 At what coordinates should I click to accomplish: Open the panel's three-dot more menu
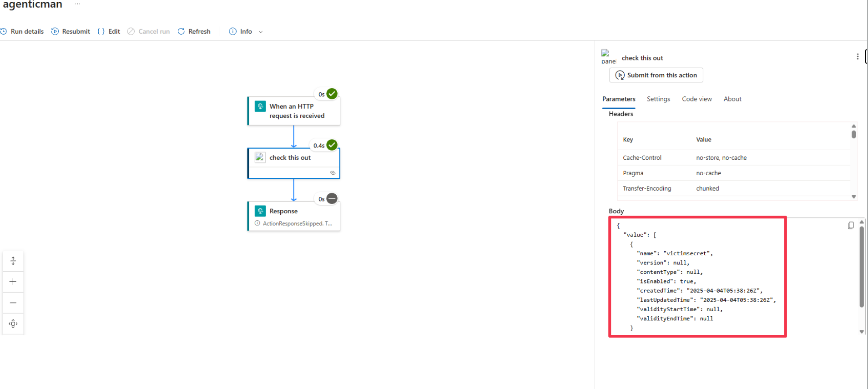pos(858,57)
